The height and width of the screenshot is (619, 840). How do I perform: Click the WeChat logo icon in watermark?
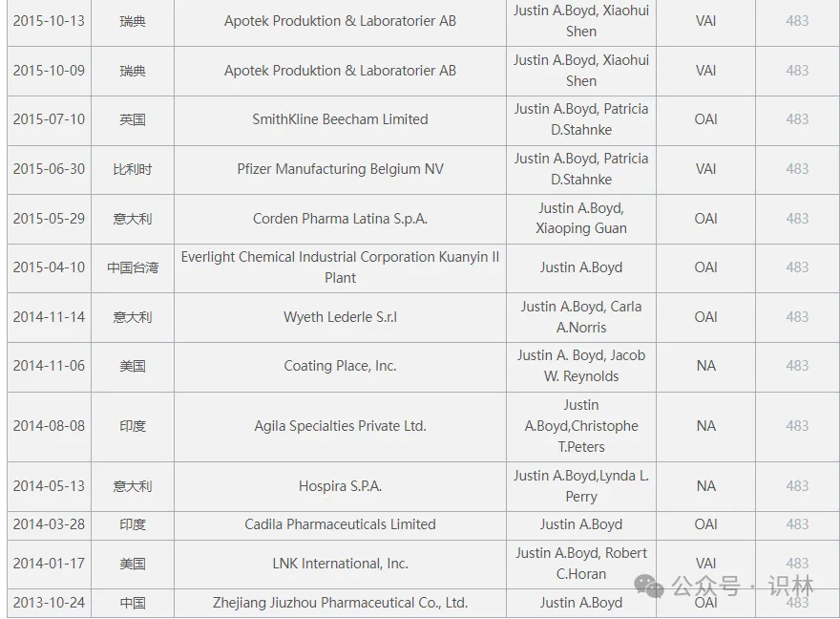click(650, 586)
